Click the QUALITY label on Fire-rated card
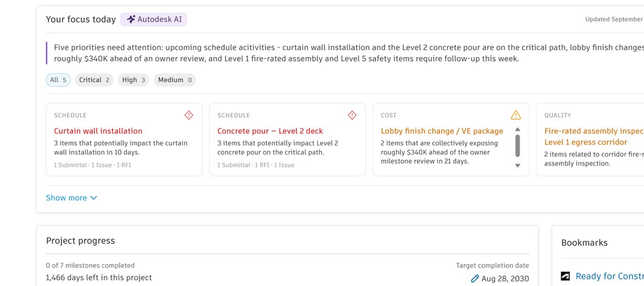 [558, 115]
